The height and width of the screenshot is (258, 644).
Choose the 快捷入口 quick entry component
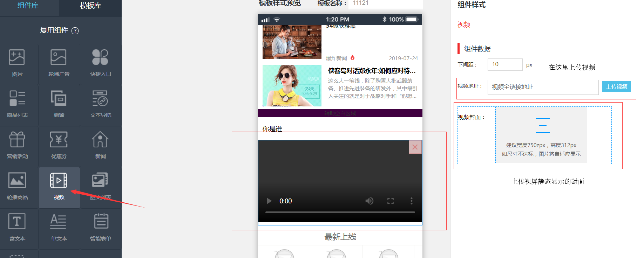[x=100, y=63]
